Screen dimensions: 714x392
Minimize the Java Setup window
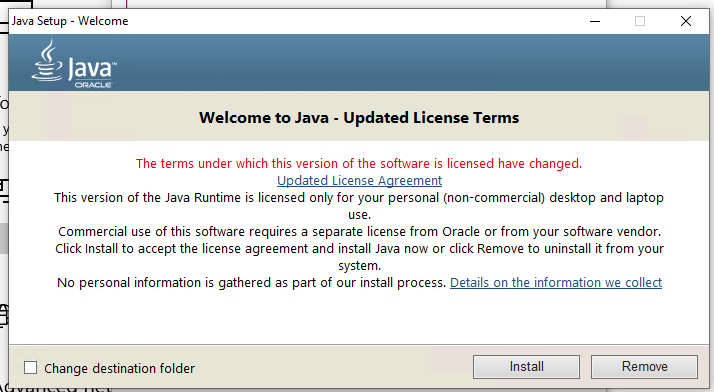[595, 21]
